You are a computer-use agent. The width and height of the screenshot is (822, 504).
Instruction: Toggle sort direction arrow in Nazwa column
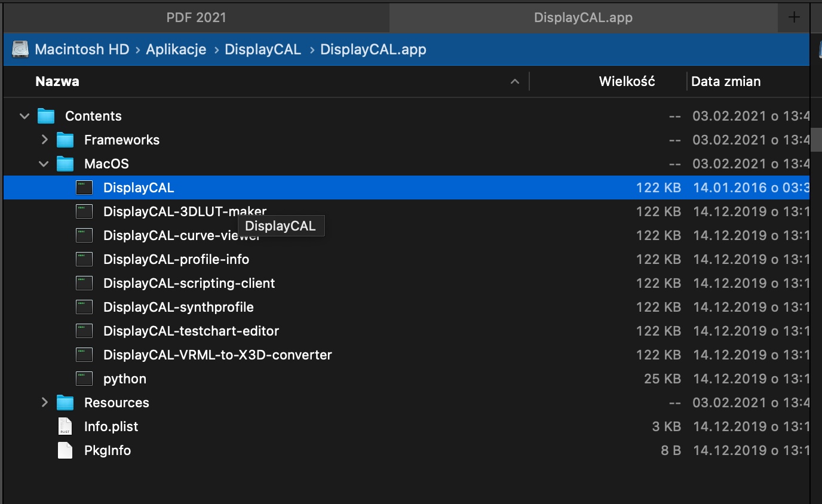[515, 82]
